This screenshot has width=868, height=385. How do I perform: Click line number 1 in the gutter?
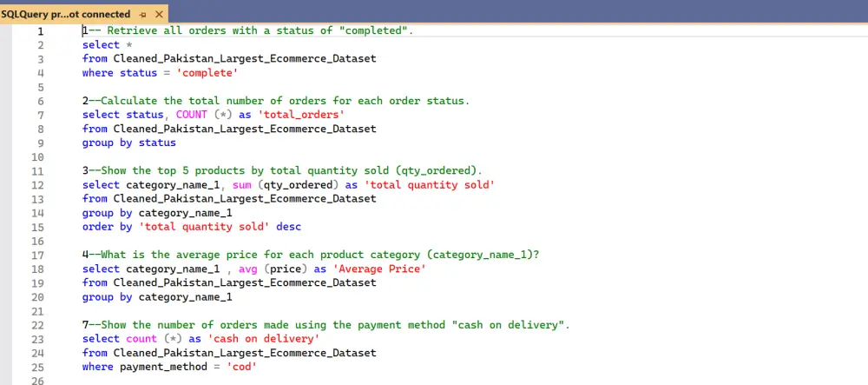click(41, 31)
